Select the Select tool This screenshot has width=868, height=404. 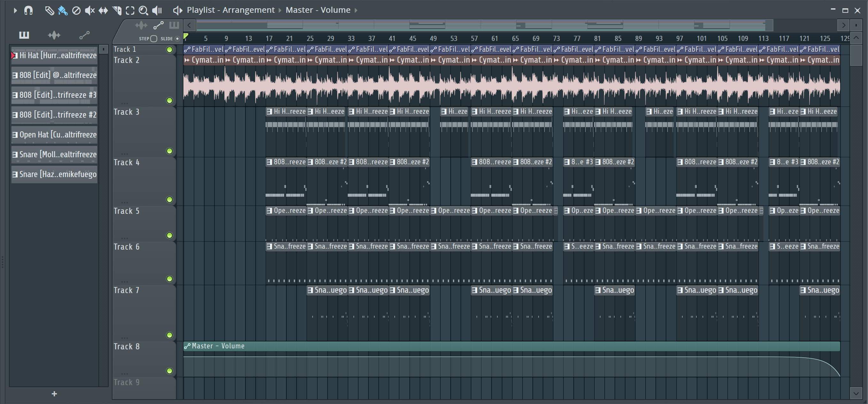130,11
